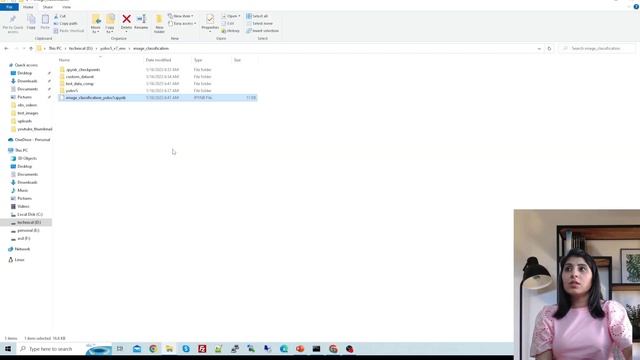Open Google Chrome from the taskbar
Viewport: 640px width, 360px height.
pyautogui.click(x=153, y=349)
